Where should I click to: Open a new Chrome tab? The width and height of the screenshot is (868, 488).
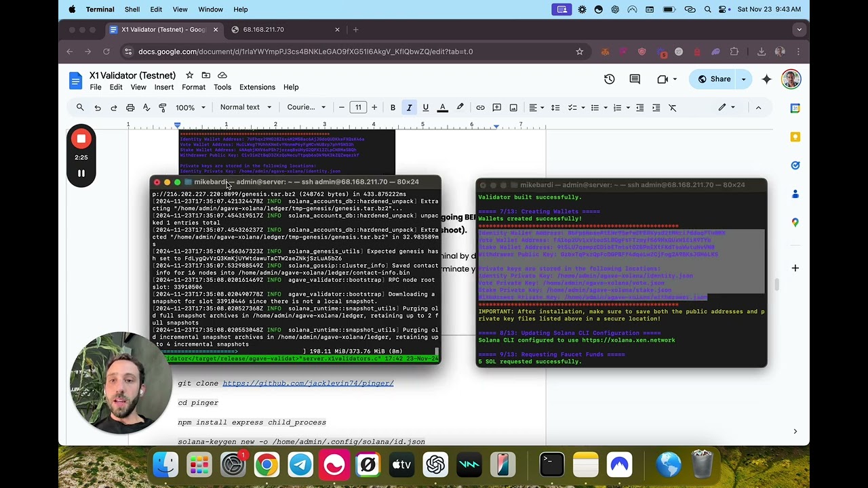click(355, 30)
